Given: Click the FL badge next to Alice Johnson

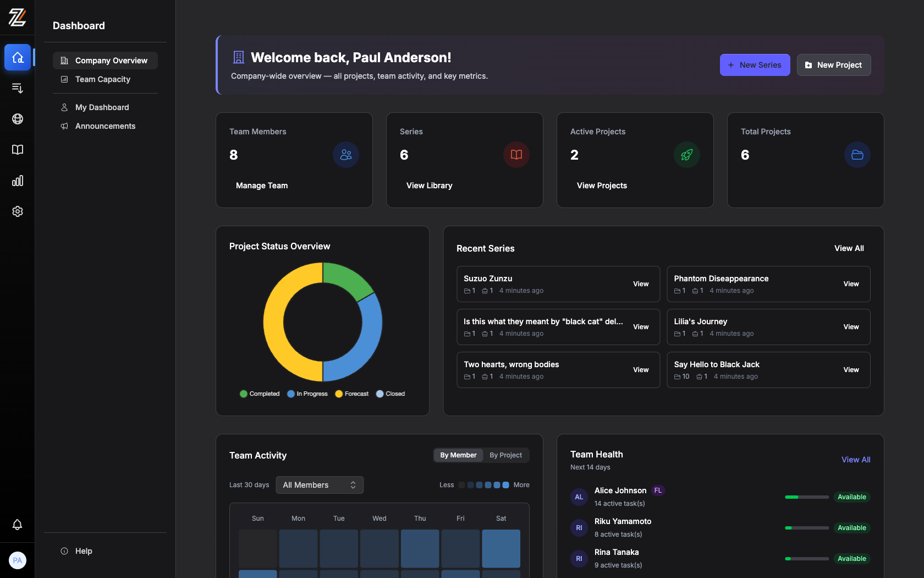Looking at the screenshot, I should (x=658, y=490).
